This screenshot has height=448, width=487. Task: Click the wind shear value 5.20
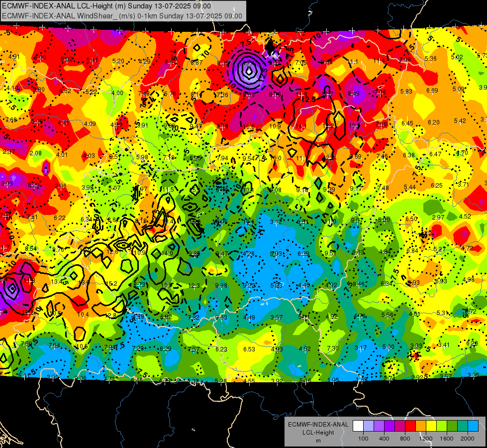tap(118, 61)
